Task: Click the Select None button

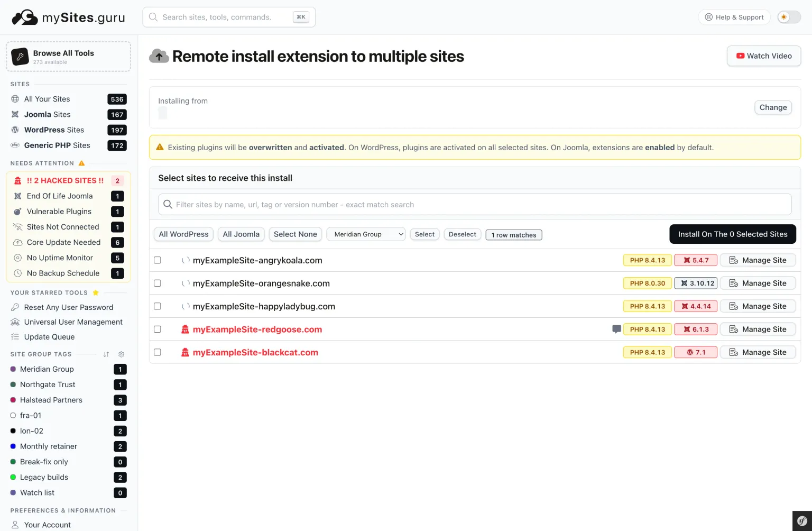Action: tap(296, 234)
